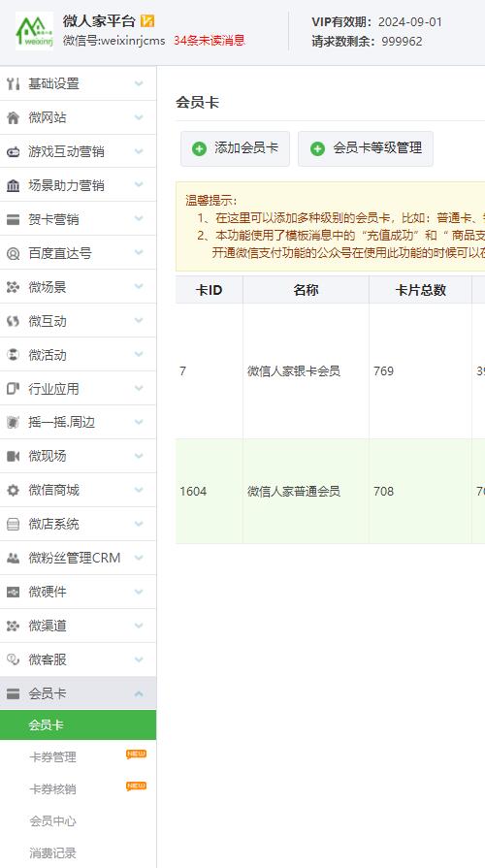Click the 行业应用 icon
485x868 pixels.
coord(13,389)
